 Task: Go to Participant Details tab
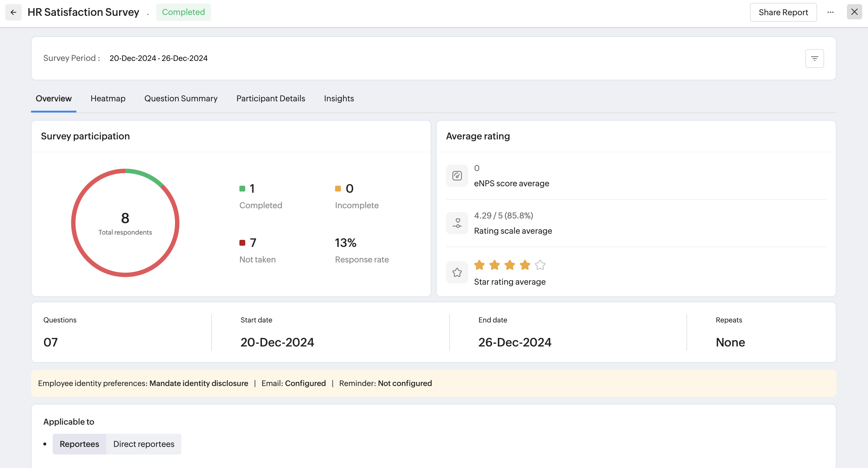pyautogui.click(x=271, y=98)
